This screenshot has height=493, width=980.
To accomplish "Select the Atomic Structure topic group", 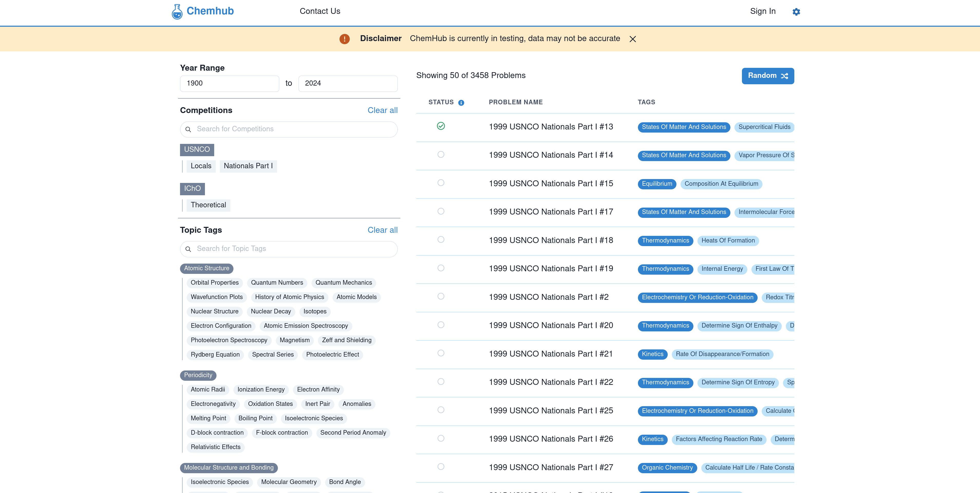I will [206, 268].
